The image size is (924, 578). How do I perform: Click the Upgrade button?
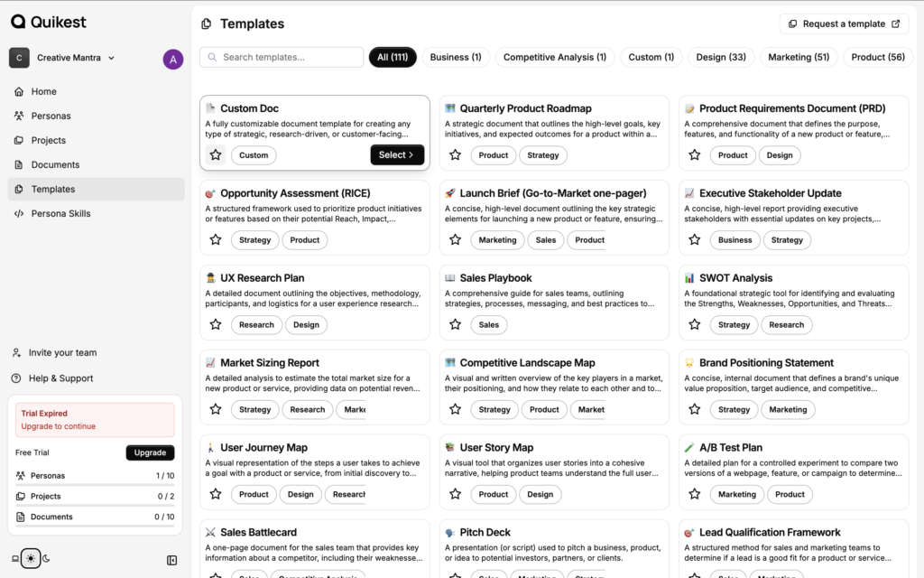pyautogui.click(x=150, y=452)
